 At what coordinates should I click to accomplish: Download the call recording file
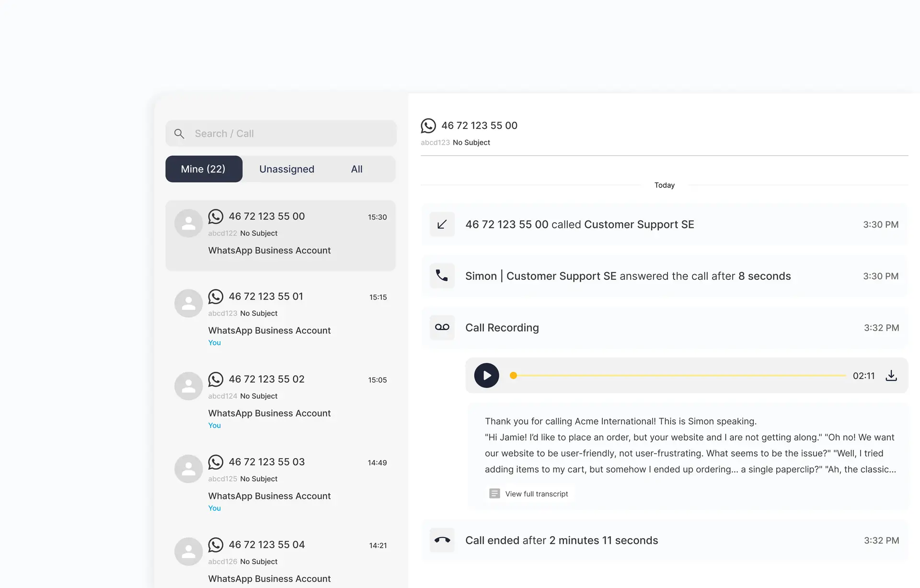[891, 375]
